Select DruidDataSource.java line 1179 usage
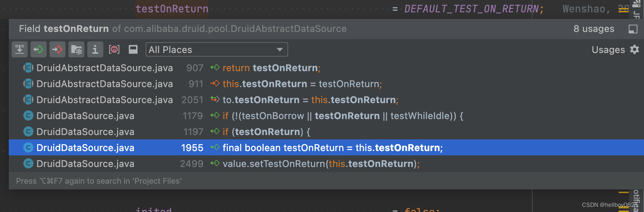 click(326, 116)
